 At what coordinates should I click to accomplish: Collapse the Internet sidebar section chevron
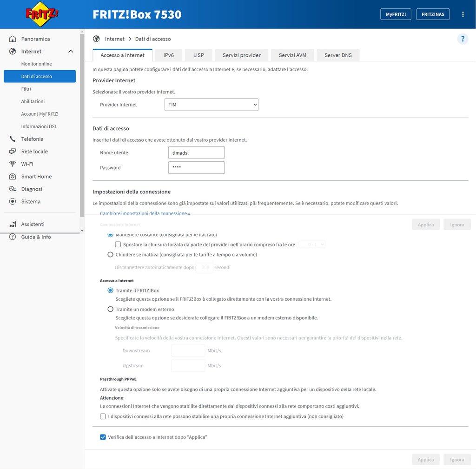pyautogui.click(x=71, y=51)
